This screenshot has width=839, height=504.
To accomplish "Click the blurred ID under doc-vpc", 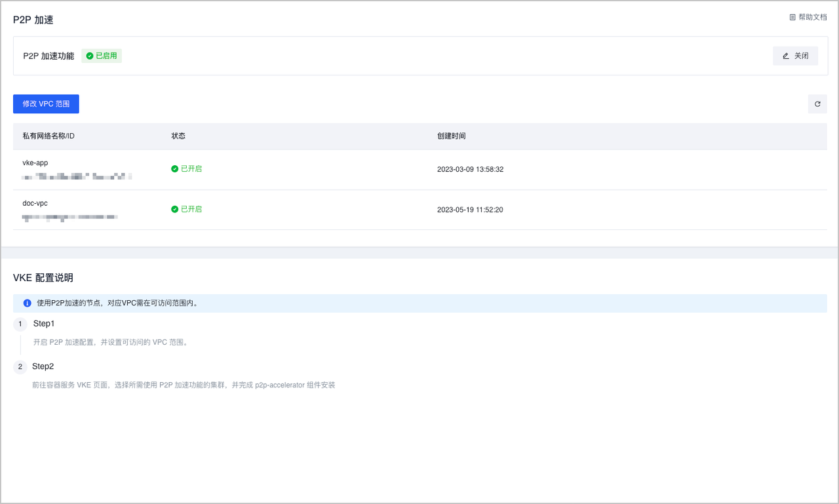I will (70, 216).
